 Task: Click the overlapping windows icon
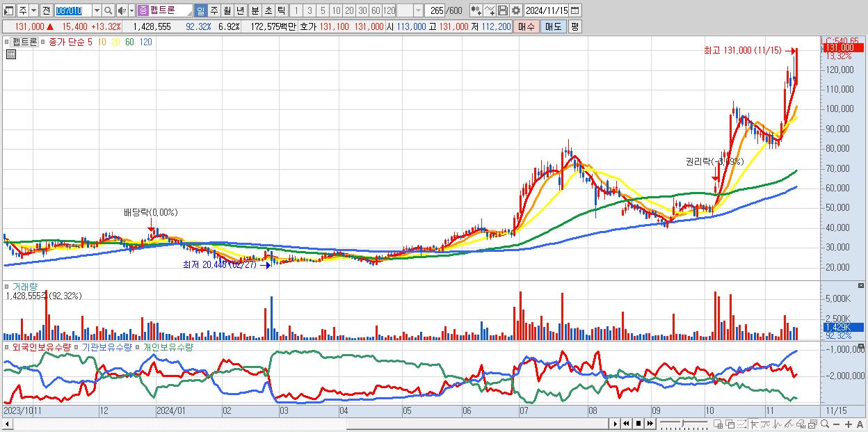(730, 424)
